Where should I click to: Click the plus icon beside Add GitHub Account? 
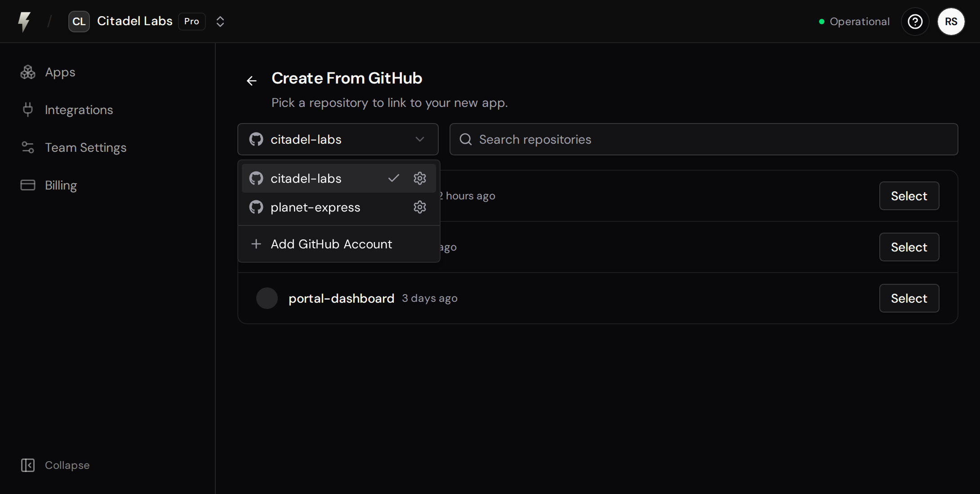click(256, 244)
